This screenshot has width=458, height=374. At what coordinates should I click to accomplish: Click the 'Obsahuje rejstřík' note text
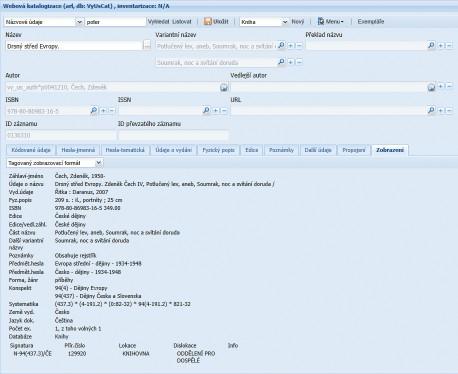76,256
